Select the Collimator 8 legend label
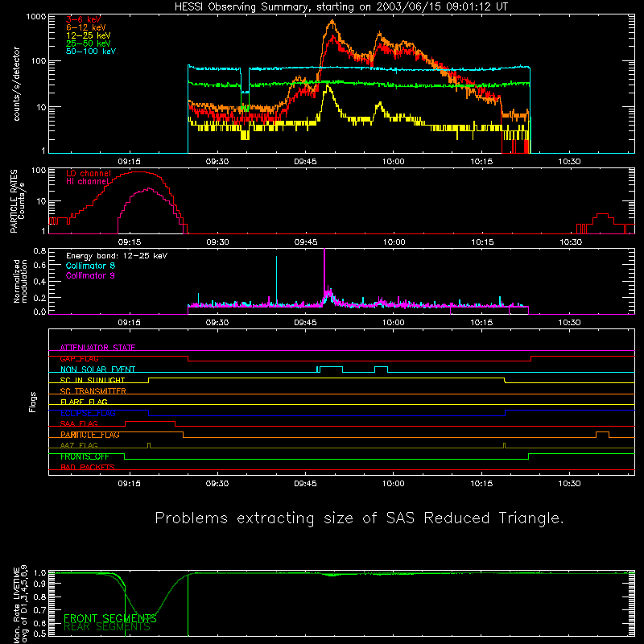 pyautogui.click(x=90, y=266)
